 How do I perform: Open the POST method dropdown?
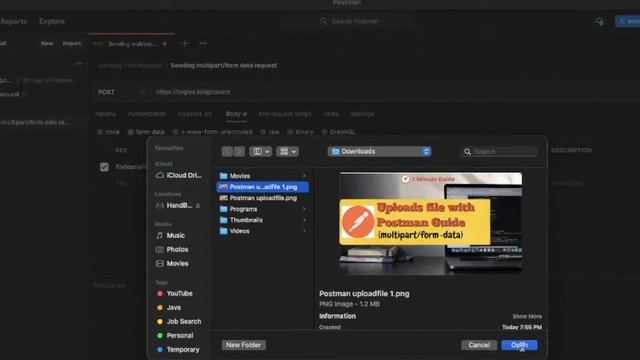pyautogui.click(x=121, y=92)
